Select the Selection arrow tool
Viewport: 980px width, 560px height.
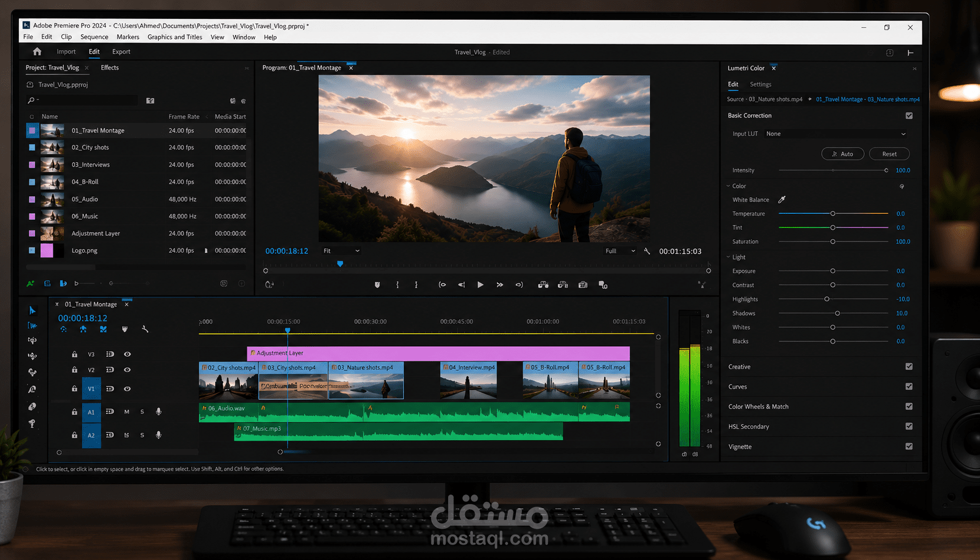tap(32, 310)
